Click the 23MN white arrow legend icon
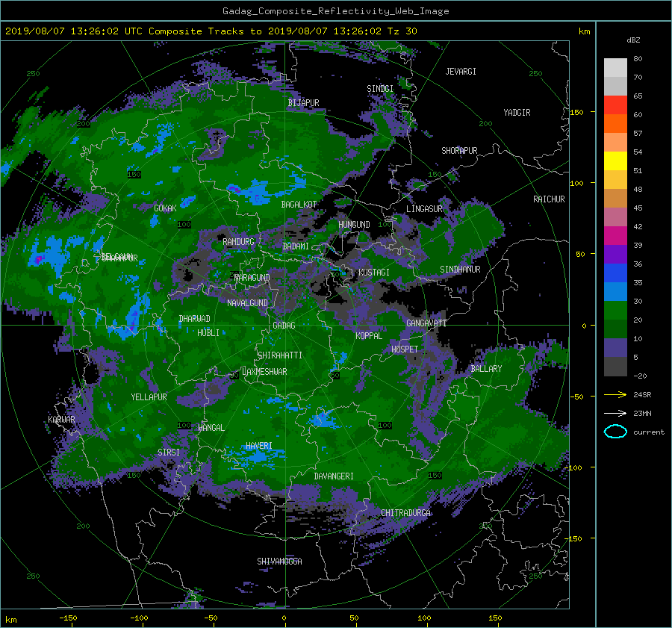Image resolution: width=672 pixels, height=628 pixels. (615, 413)
